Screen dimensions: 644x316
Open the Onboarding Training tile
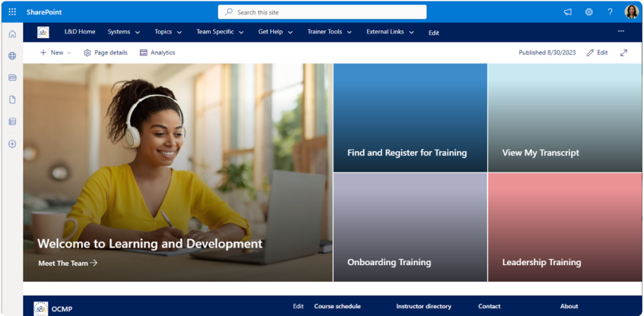(x=411, y=227)
